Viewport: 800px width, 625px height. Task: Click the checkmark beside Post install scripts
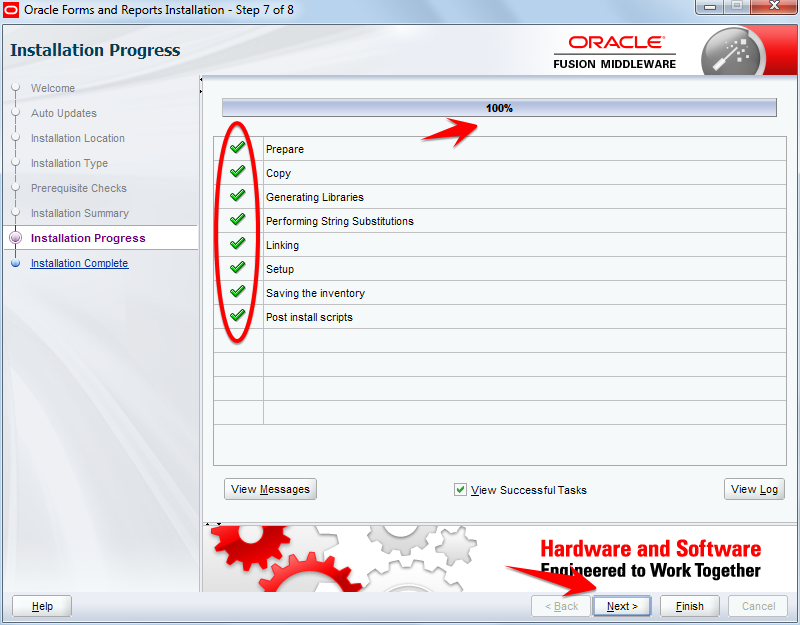coord(237,316)
